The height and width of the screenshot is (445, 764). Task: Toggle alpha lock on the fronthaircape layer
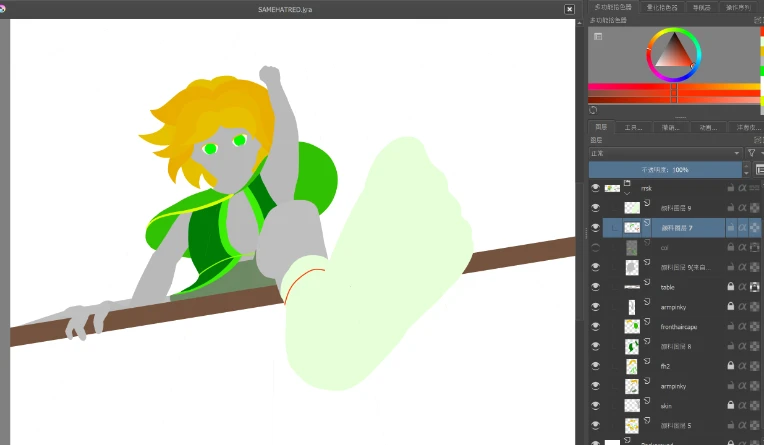[x=742, y=327]
